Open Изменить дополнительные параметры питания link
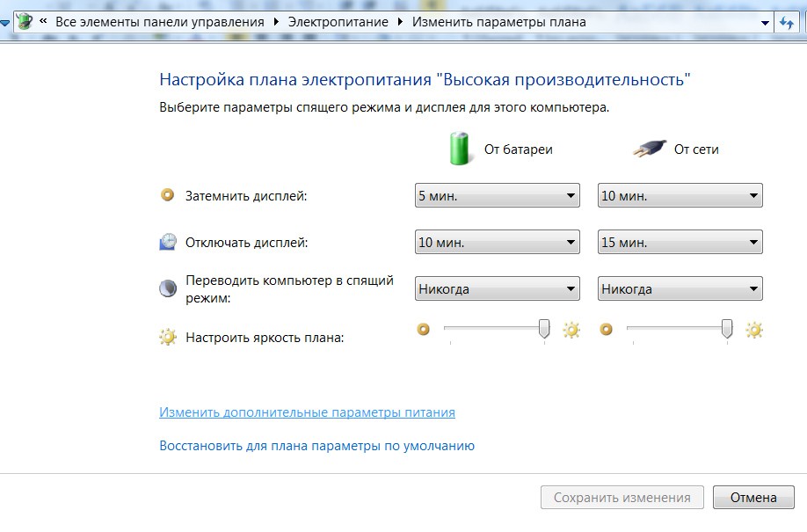The image size is (807, 532). point(307,412)
